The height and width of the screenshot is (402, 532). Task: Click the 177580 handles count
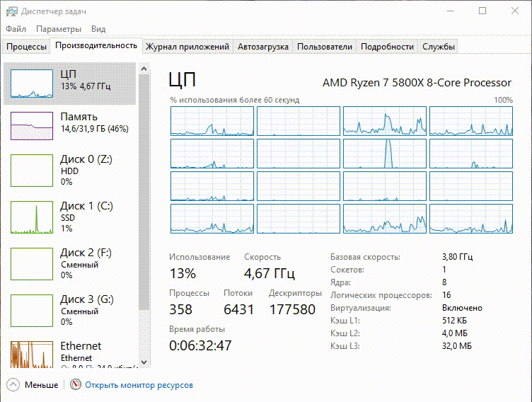[x=292, y=309]
